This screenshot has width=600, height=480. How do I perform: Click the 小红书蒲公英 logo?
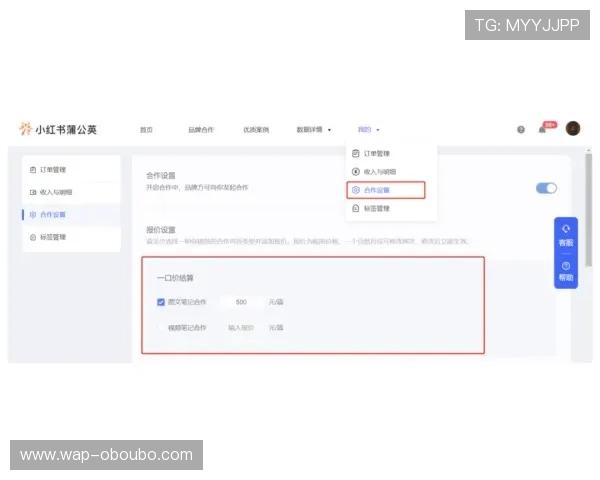tap(58, 129)
